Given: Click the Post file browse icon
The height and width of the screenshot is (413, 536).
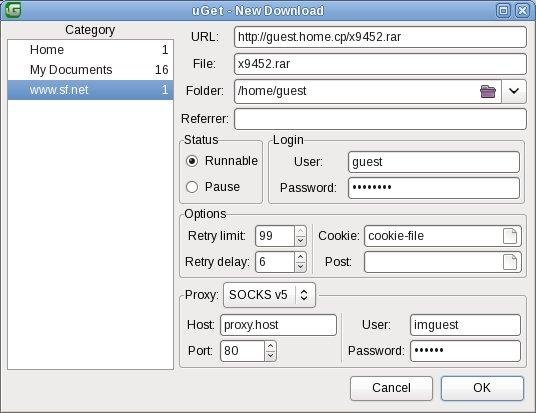Looking at the screenshot, I should 510,262.
